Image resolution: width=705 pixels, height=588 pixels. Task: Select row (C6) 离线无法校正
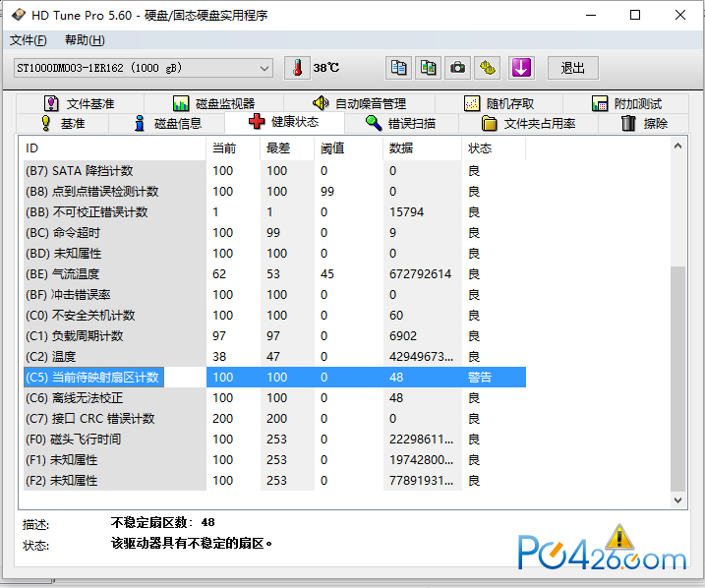click(x=274, y=398)
